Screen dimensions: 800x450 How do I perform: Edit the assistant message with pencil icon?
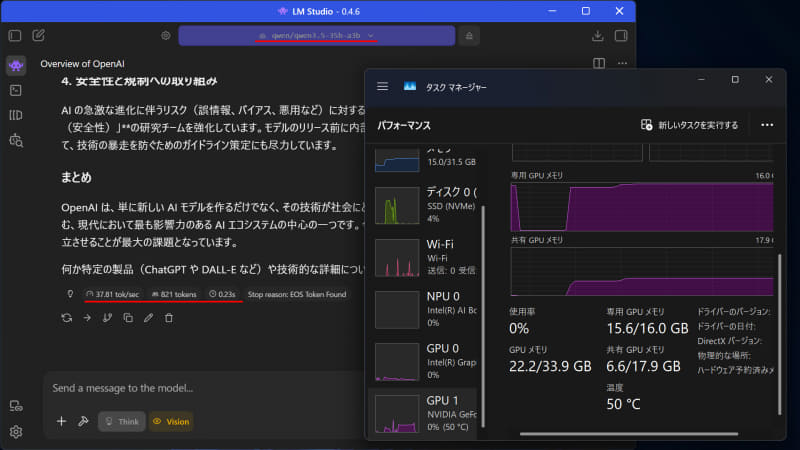click(x=148, y=318)
